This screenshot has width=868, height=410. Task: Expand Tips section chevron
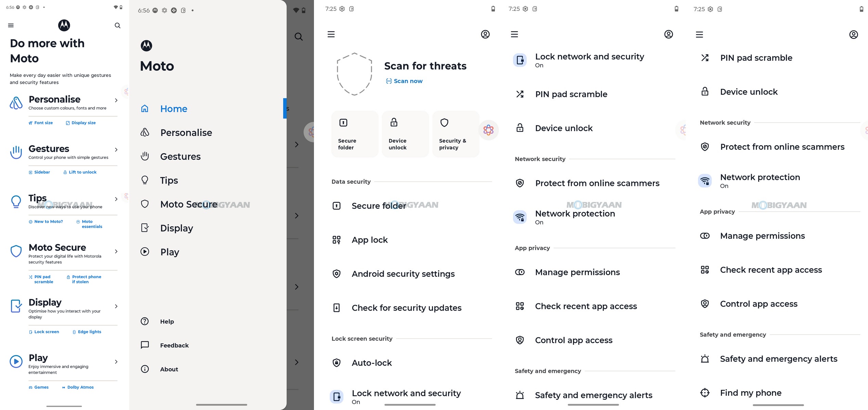[116, 199]
